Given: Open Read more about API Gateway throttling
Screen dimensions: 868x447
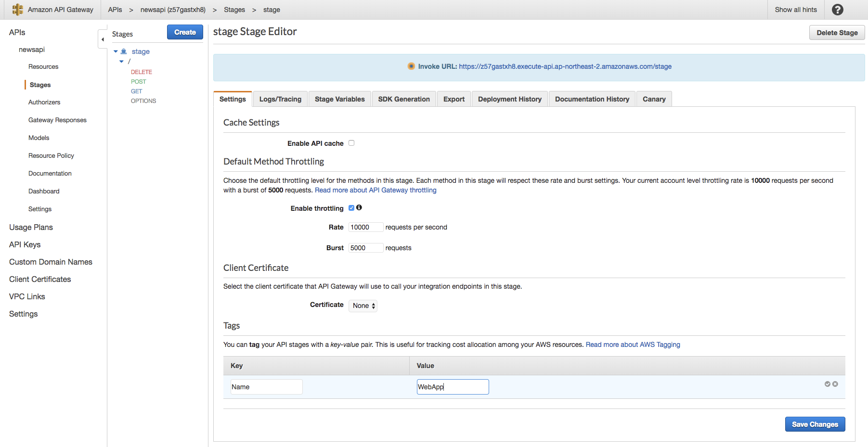Looking at the screenshot, I should [x=376, y=190].
